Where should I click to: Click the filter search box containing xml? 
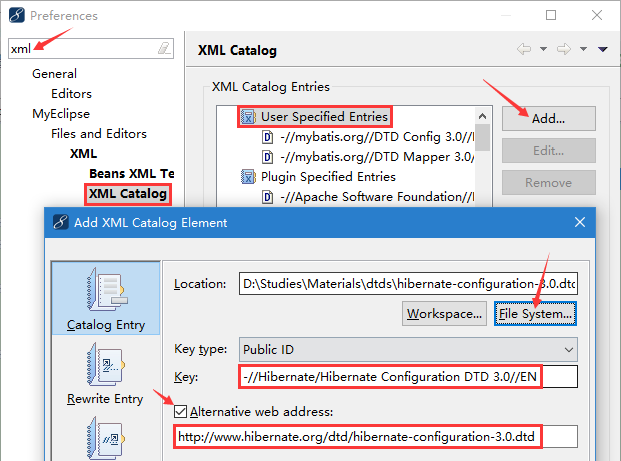[x=91, y=49]
